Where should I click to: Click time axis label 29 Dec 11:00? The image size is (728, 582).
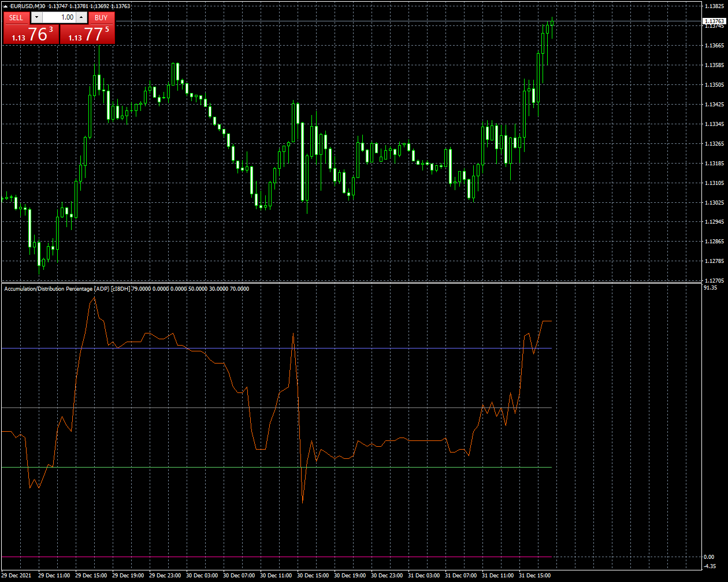[x=54, y=576]
